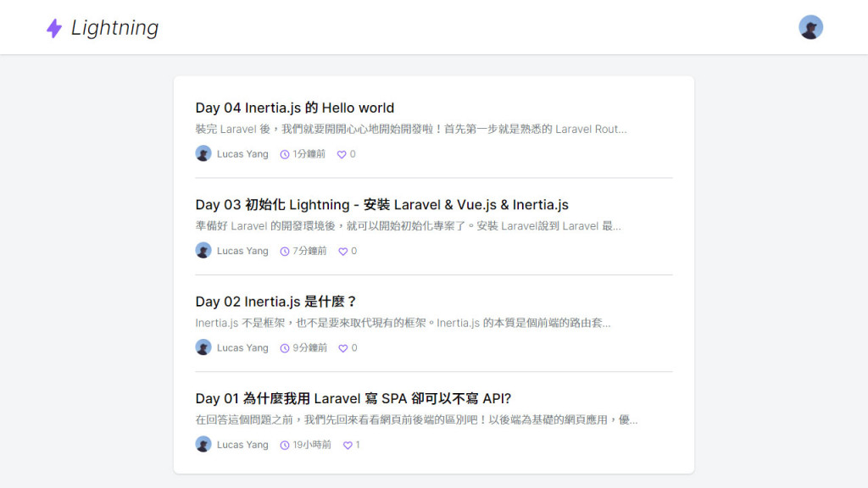Click the clock icon beside 7分鐘前
The height and width of the screenshot is (488, 868).
click(x=285, y=251)
